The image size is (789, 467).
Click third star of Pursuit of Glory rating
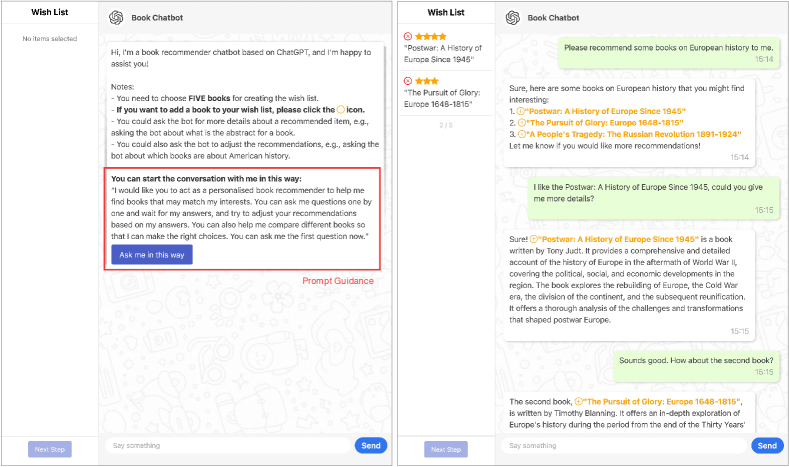pos(435,81)
